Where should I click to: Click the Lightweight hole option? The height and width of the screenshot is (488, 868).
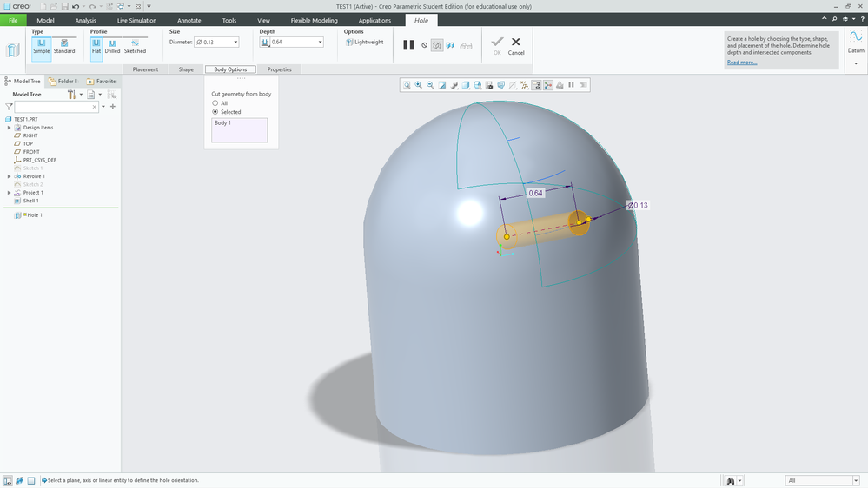click(x=365, y=42)
